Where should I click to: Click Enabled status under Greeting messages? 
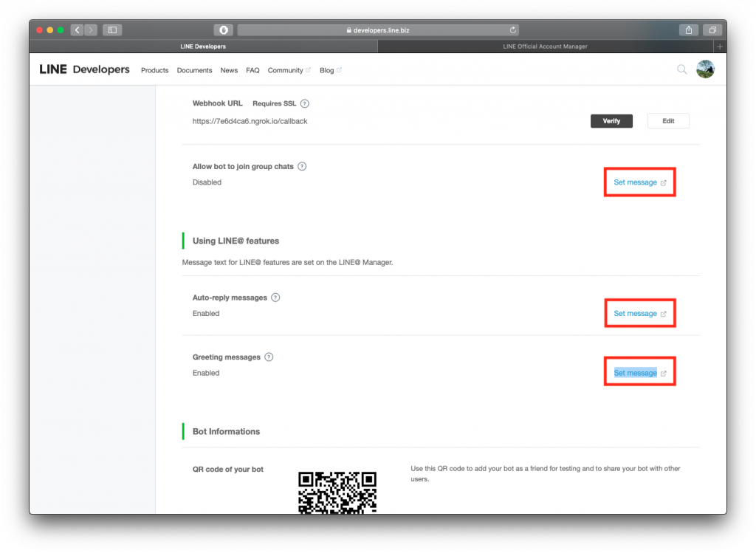point(206,373)
